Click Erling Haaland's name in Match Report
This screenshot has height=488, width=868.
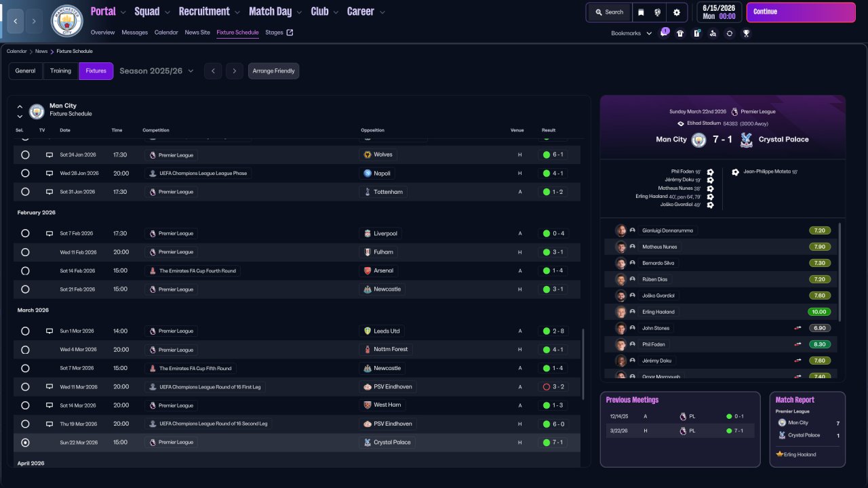click(800, 455)
